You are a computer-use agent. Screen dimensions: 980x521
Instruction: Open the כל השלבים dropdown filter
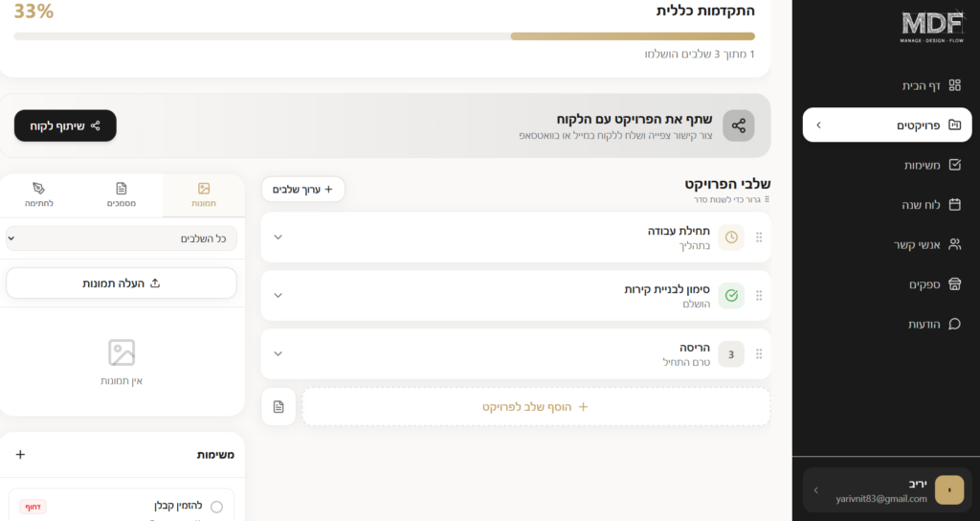(x=122, y=238)
